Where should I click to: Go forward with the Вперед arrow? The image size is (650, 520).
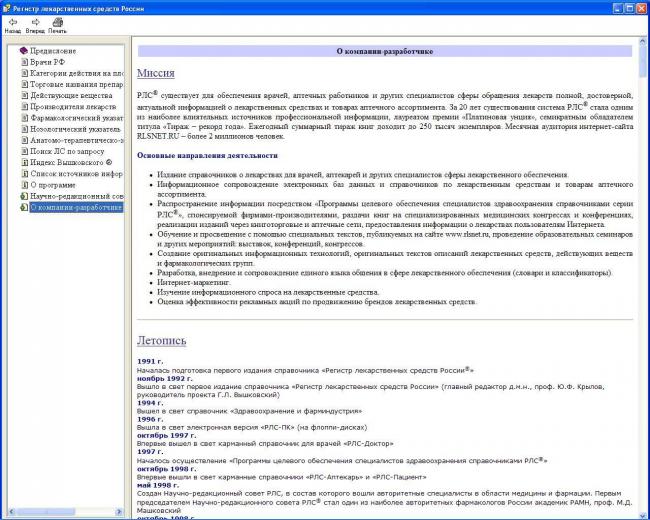pyautogui.click(x=35, y=25)
